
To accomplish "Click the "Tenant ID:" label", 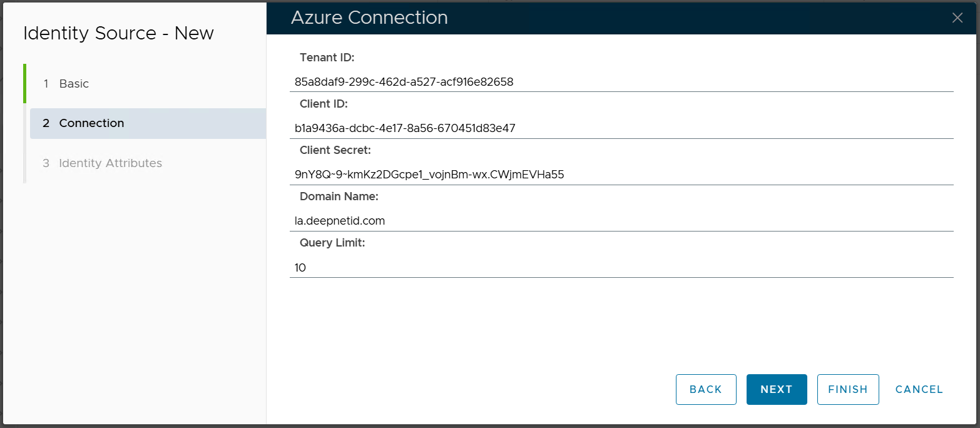I will [x=327, y=58].
